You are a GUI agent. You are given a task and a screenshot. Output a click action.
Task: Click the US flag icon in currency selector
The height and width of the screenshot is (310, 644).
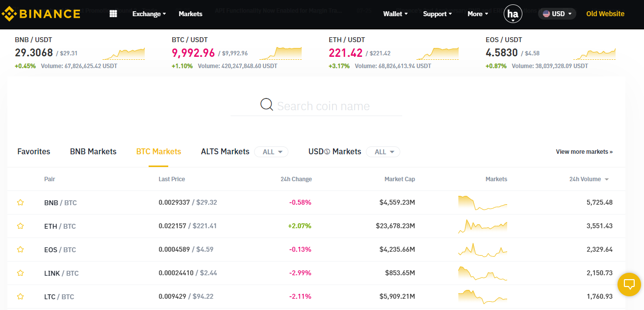(546, 13)
